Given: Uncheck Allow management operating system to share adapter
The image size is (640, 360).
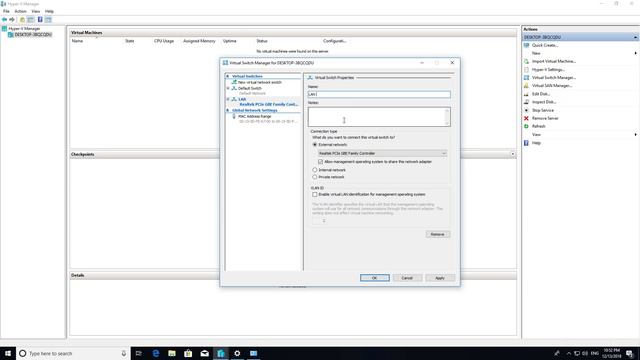Looking at the screenshot, I should (320, 162).
